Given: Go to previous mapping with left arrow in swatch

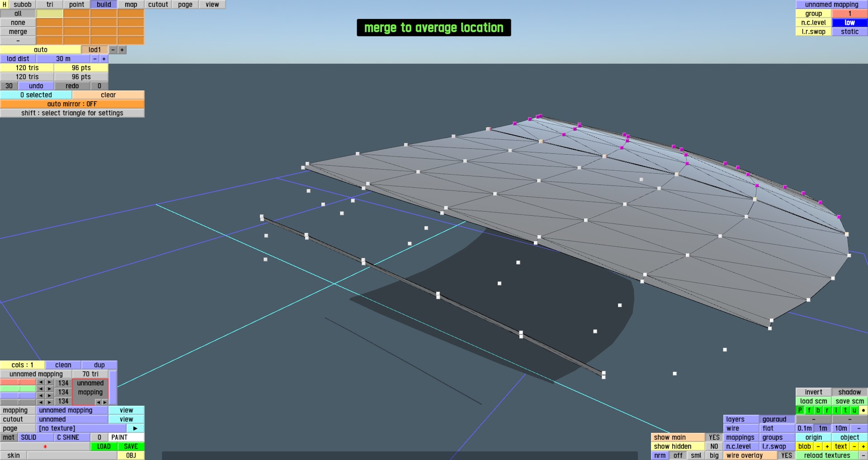Looking at the screenshot, I should pyautogui.click(x=98, y=402).
